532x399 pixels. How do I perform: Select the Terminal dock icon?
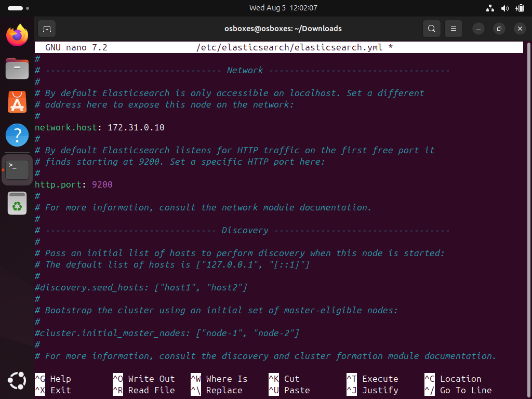pyautogui.click(x=17, y=170)
